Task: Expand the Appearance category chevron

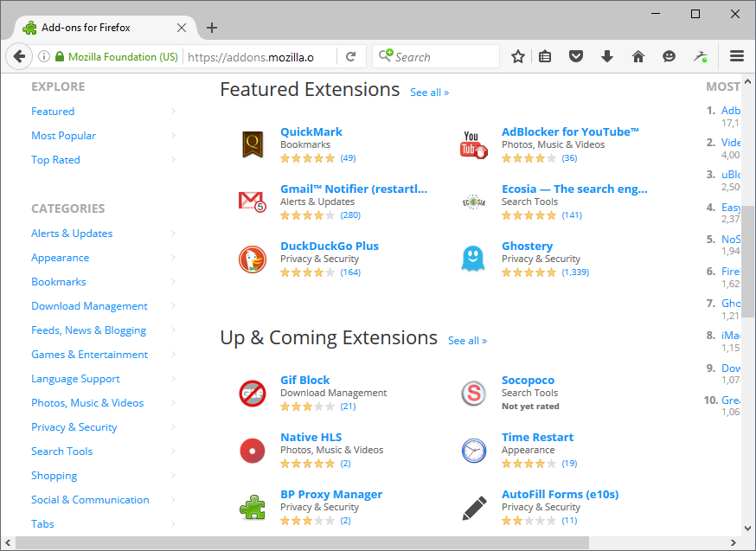Action: [173, 258]
